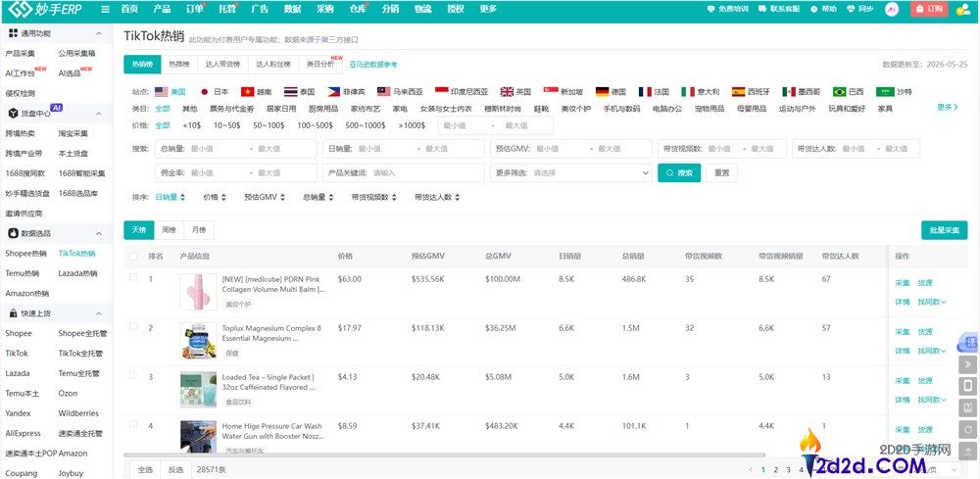This screenshot has height=479, width=980.
Task: Check the row 3 Loaded Tea checkbox
Action: 133,375
